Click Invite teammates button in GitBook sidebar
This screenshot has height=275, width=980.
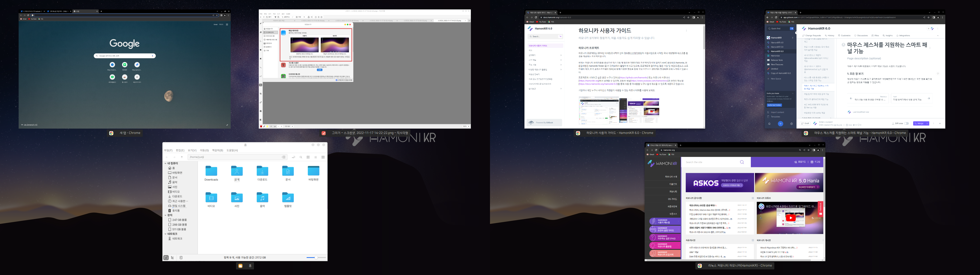click(774, 105)
